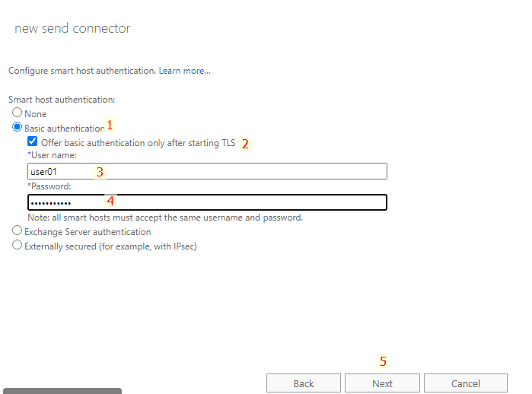Click the horizontal scrollbar at the bottom
Image resolution: width=532 pixels, height=394 pixels.
pyautogui.click(x=62, y=391)
